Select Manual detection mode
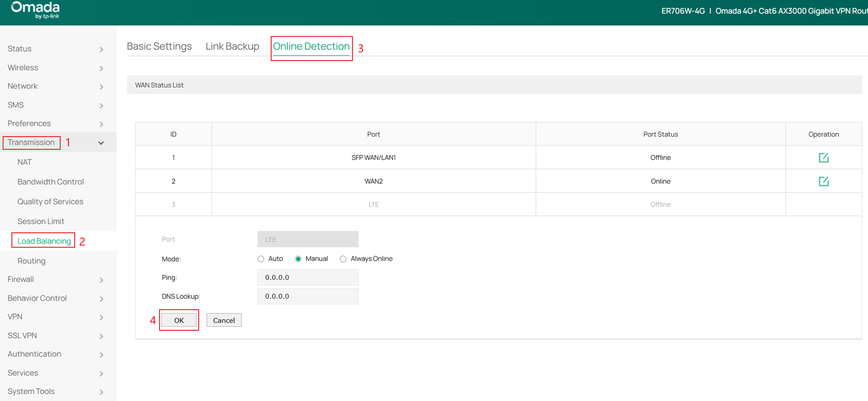This screenshot has height=401, width=868. 298,259
